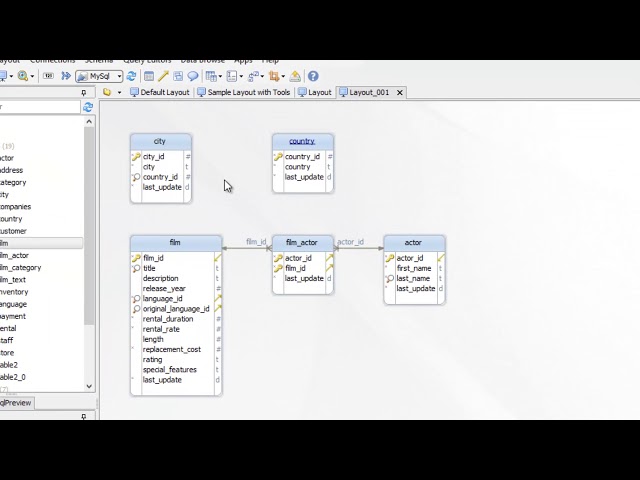Select category in the tables tree
Image resolution: width=640 pixels, height=480 pixels.
point(13,182)
